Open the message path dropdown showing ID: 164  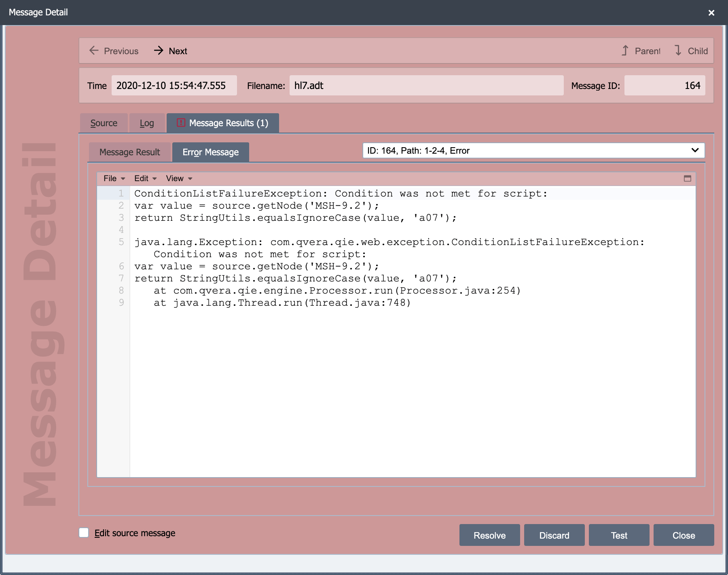[533, 150]
